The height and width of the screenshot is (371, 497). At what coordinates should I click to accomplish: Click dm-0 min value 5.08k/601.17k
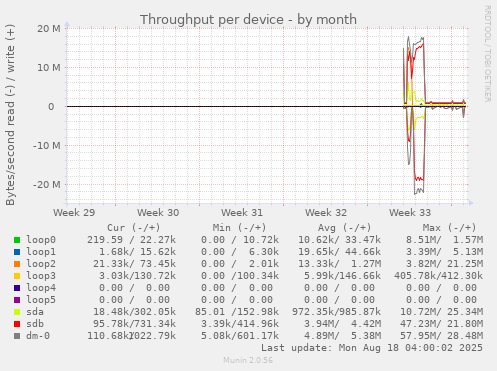(x=240, y=336)
